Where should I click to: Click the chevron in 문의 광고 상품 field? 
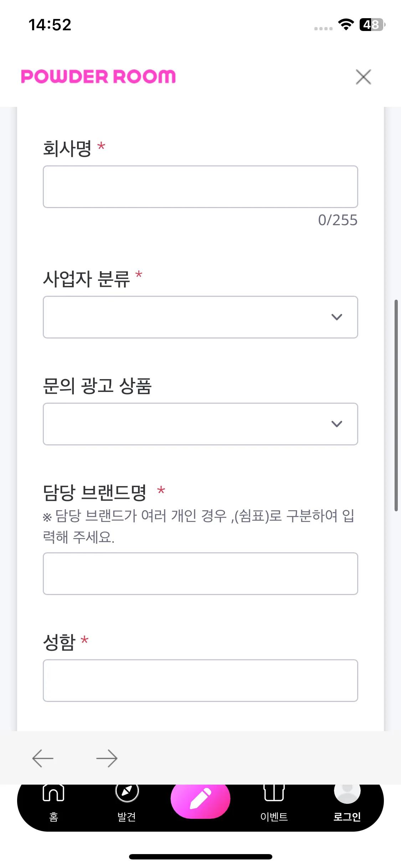[x=337, y=424]
